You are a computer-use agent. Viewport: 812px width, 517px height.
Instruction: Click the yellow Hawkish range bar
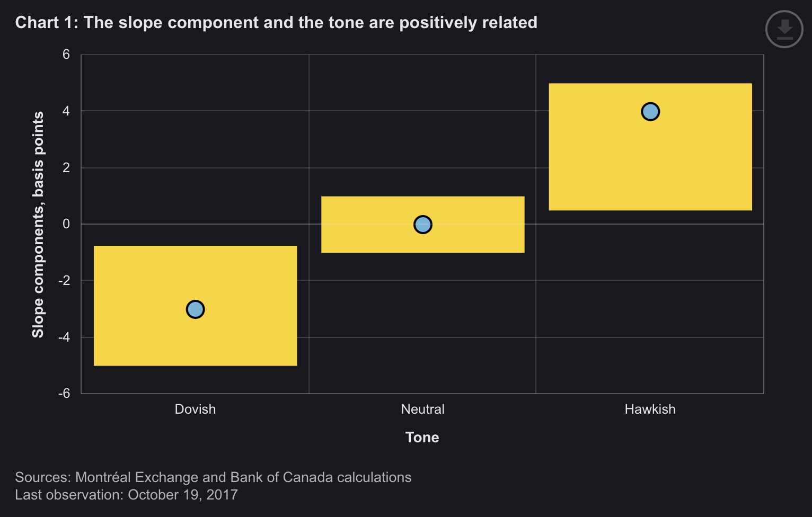point(650,170)
